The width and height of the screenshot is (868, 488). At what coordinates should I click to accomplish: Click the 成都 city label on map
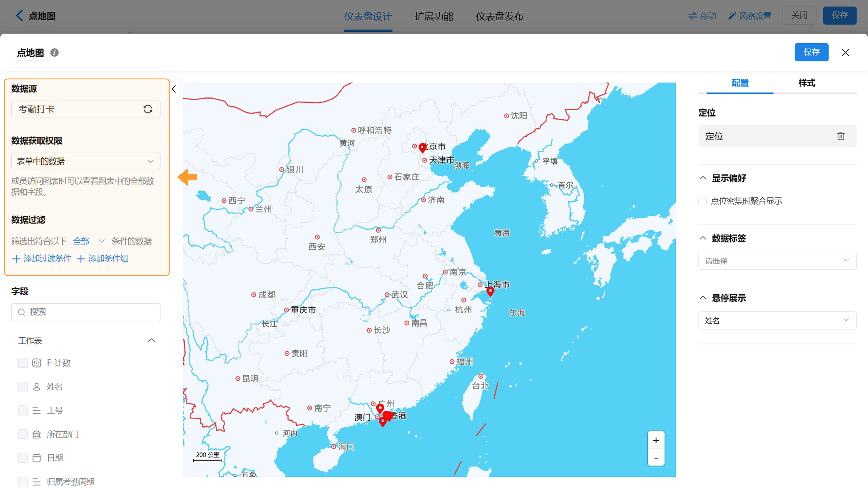267,295
